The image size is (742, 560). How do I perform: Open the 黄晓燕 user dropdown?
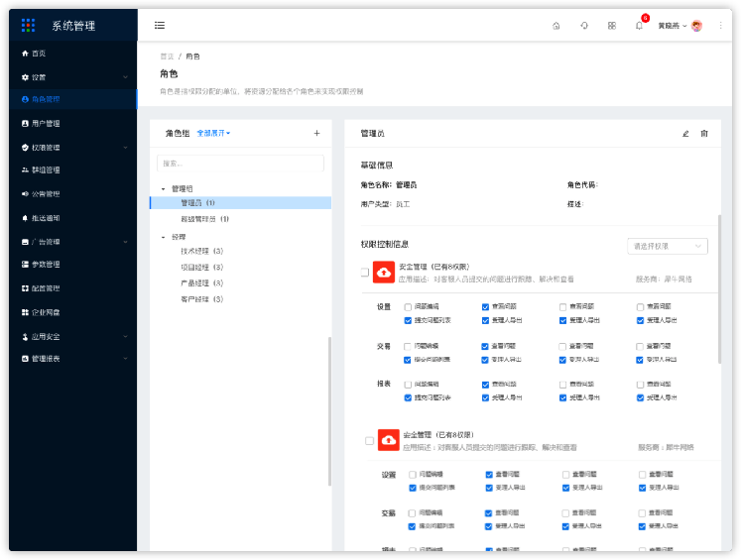coord(672,26)
